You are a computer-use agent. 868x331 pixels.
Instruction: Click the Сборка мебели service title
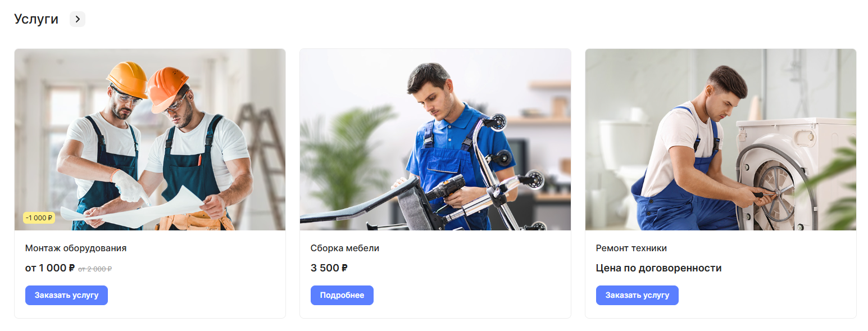pos(344,248)
